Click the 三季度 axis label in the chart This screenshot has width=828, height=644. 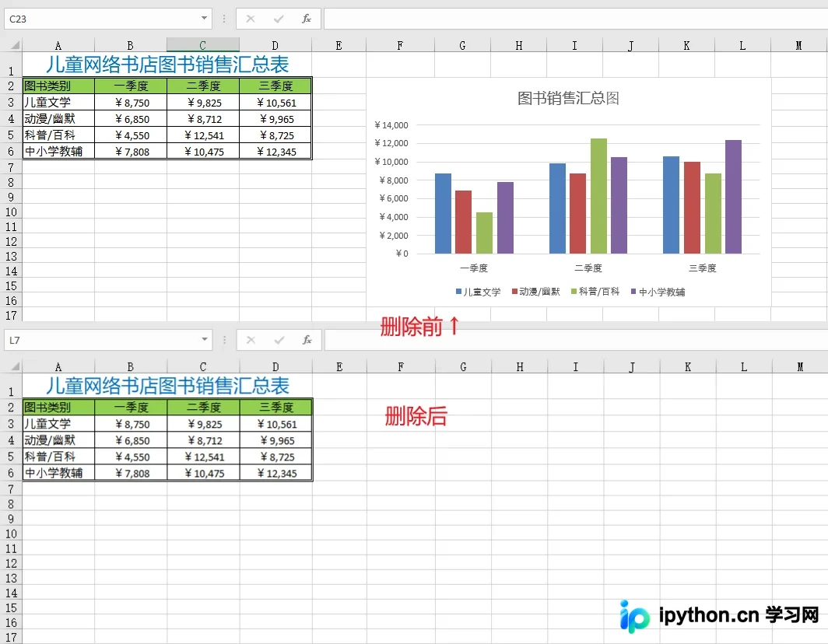702,268
